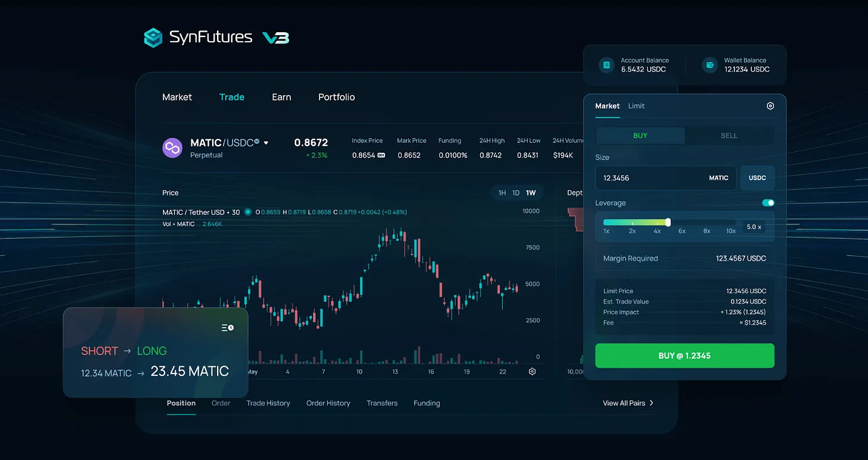
Task: Open the Transfers tab
Action: [382, 403]
